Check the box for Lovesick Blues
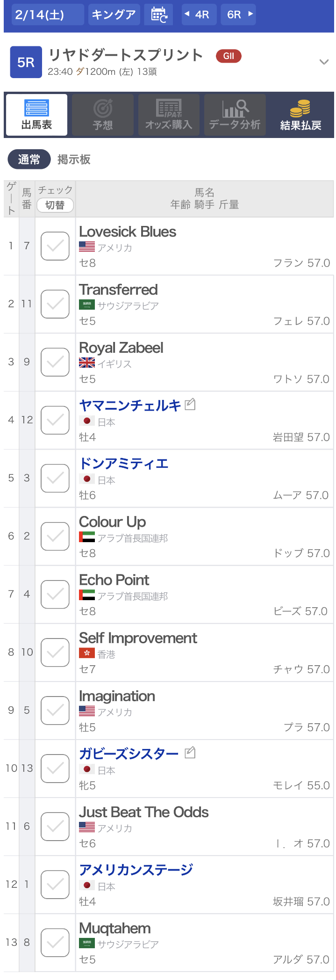The image size is (336, 980). 55,246
